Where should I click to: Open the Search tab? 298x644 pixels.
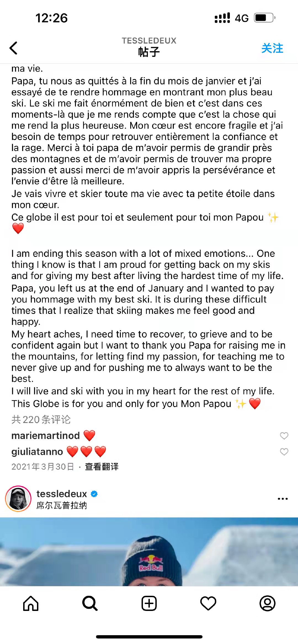[90, 603]
